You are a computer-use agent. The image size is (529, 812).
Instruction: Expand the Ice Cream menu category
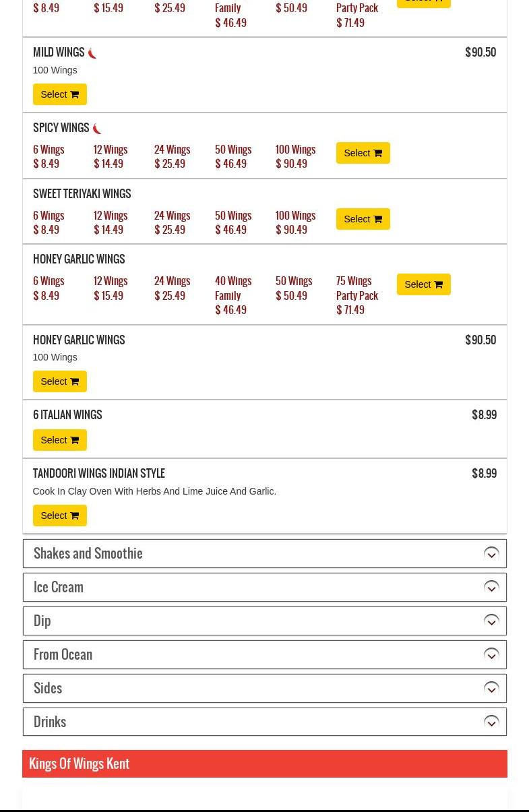coord(59,587)
